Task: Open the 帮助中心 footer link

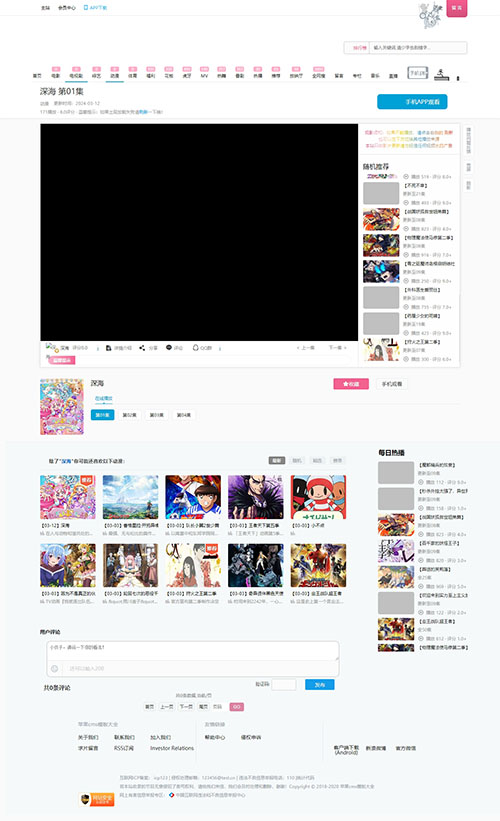Action: (x=215, y=737)
